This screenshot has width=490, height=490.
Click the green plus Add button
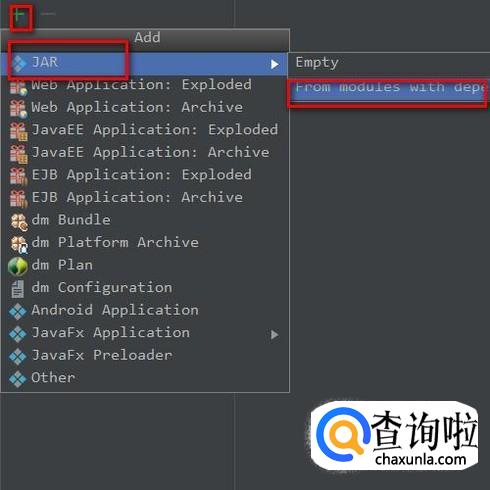(19, 15)
